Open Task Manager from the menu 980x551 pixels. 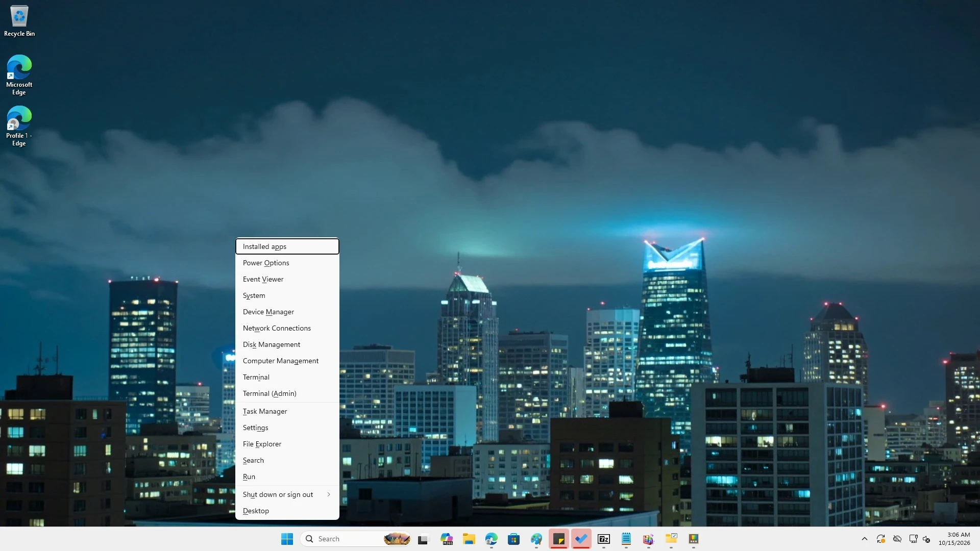click(287, 411)
